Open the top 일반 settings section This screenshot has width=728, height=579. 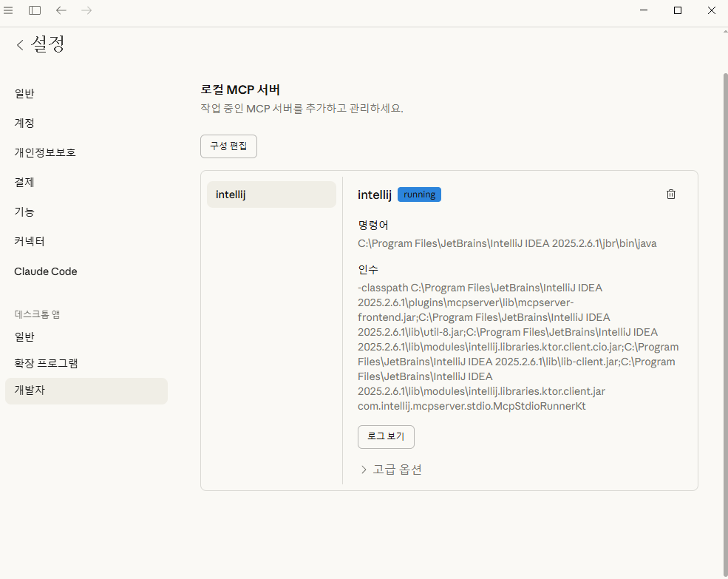24,93
